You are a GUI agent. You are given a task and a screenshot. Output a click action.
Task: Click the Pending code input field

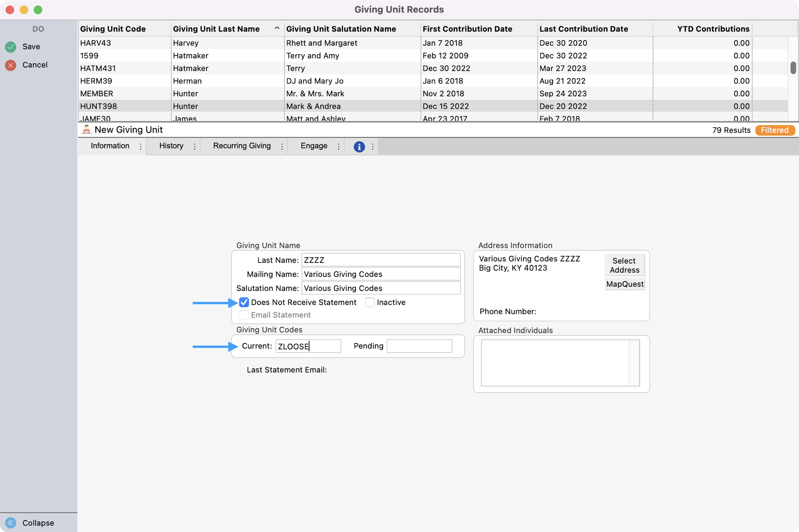419,346
